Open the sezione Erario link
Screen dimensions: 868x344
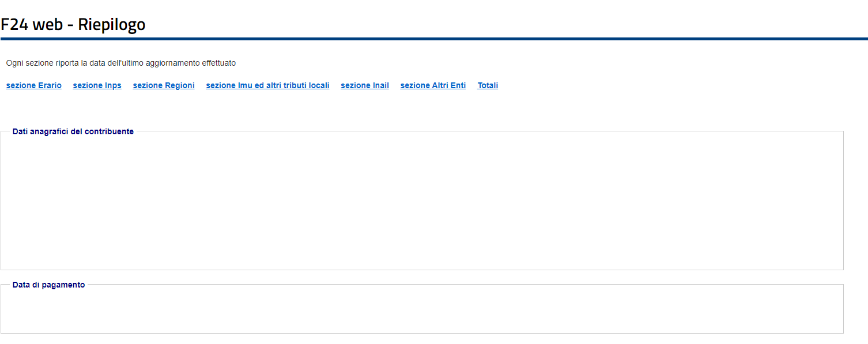34,85
